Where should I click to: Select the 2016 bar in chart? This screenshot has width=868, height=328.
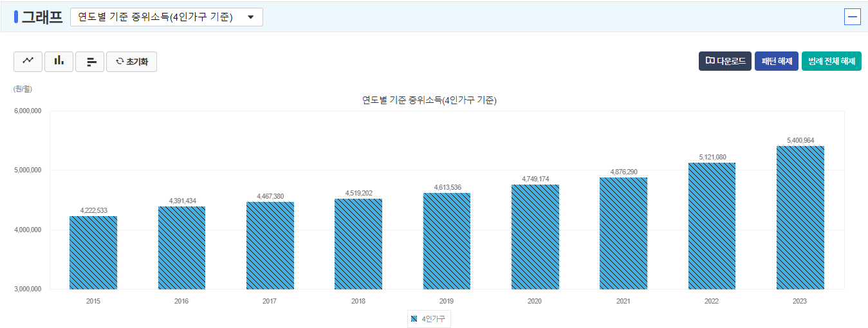pyautogui.click(x=181, y=248)
